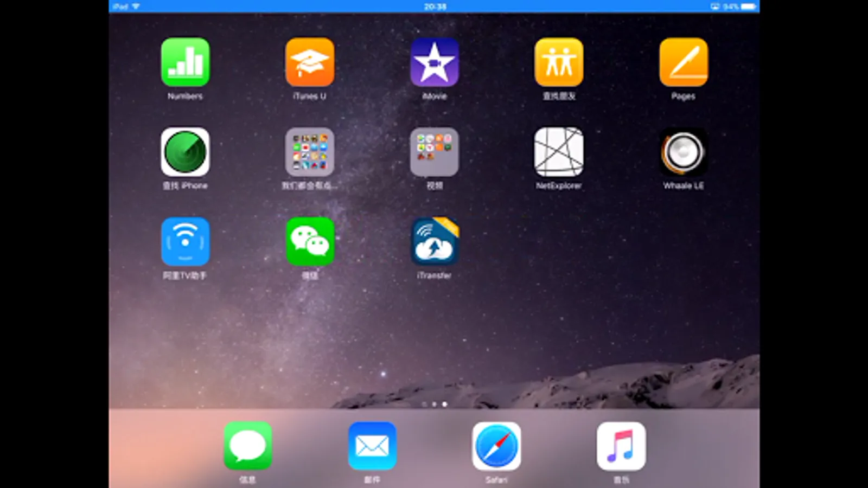
Task: Select the third highlighted page dot
Action: pos(444,404)
